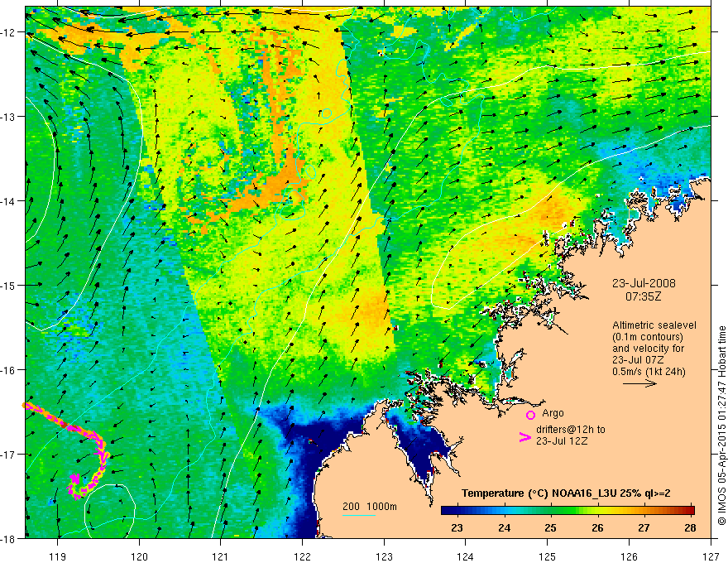The width and height of the screenshot is (728, 563).
Task: Click the color bar value '27'
Action: (644, 527)
